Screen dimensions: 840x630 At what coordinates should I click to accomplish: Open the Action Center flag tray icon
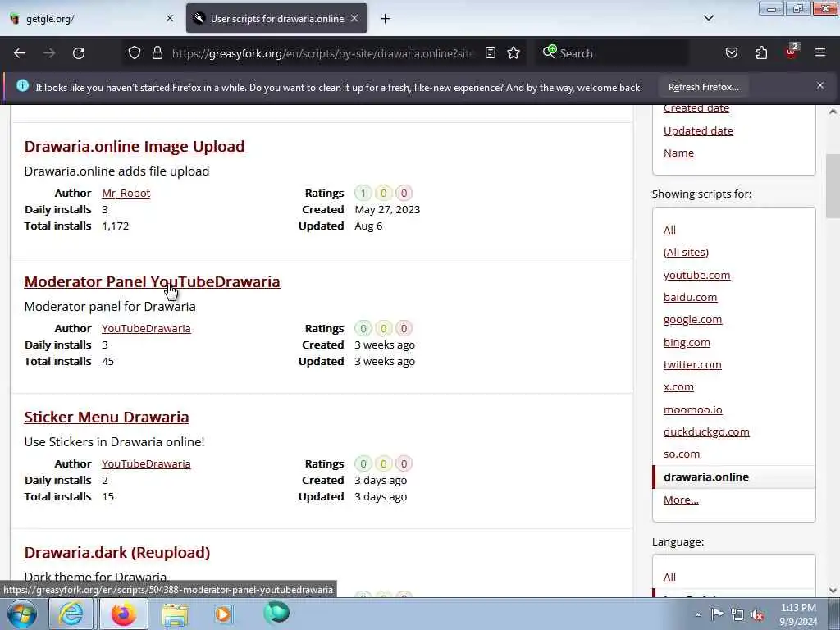pyautogui.click(x=717, y=614)
